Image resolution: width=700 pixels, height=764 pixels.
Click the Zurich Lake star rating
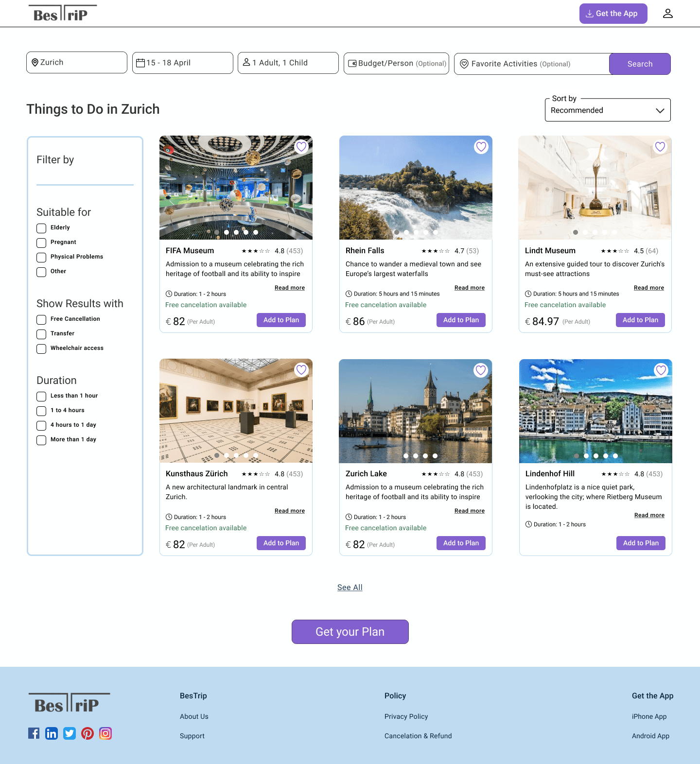[x=436, y=474]
